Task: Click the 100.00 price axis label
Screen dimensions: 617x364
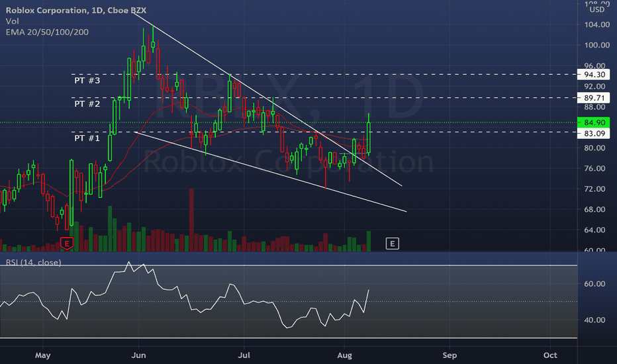Action: 597,45
